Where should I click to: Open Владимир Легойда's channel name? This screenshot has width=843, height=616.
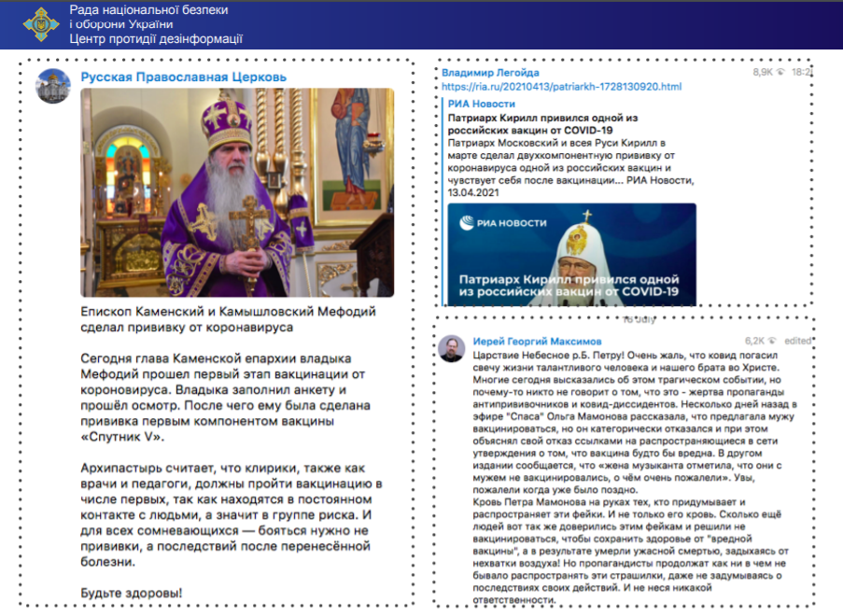tap(490, 73)
